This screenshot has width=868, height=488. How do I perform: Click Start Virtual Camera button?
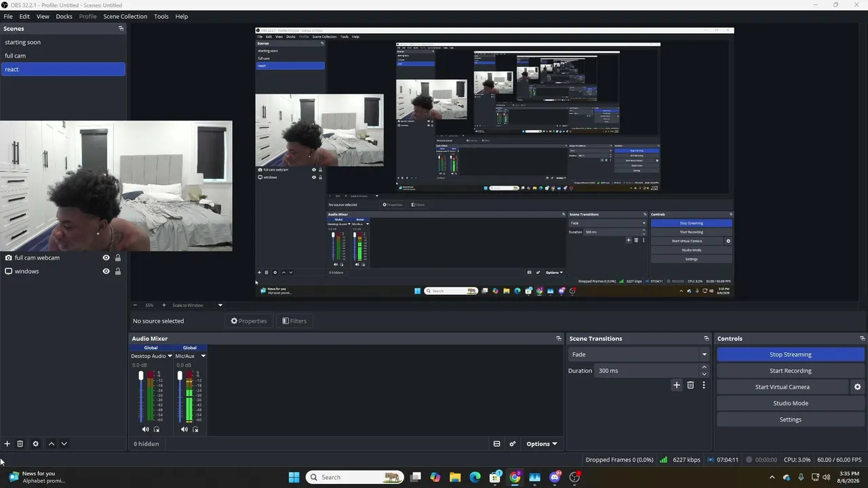coord(782,387)
